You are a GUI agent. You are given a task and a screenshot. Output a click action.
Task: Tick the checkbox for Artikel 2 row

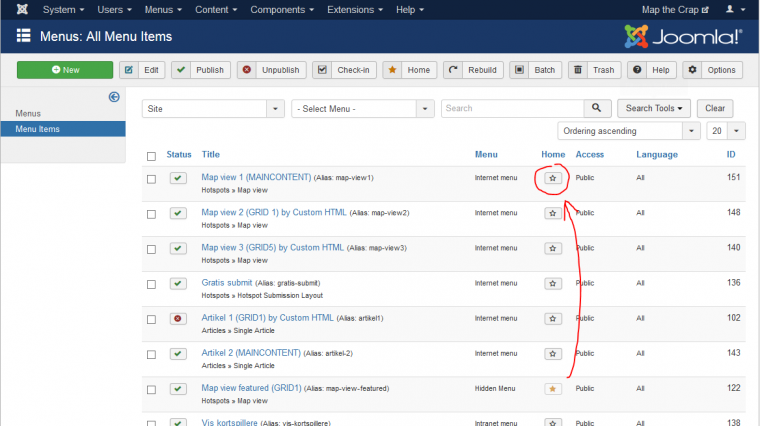[151, 353]
